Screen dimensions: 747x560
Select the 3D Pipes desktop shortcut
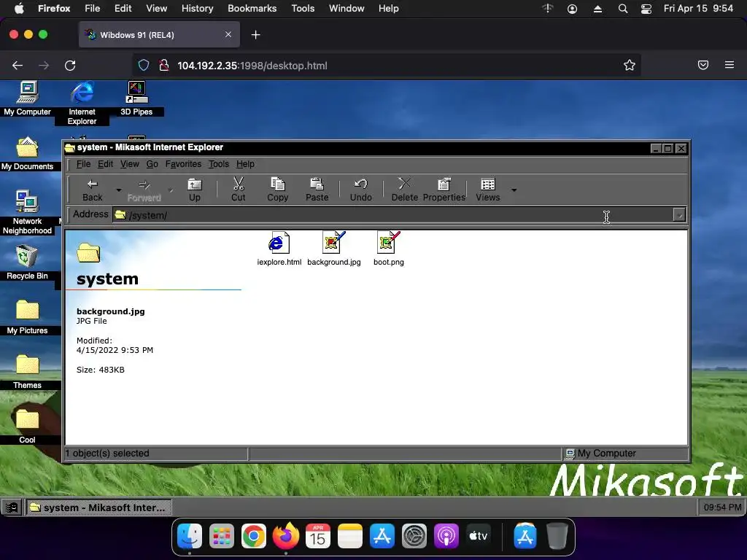click(x=136, y=98)
